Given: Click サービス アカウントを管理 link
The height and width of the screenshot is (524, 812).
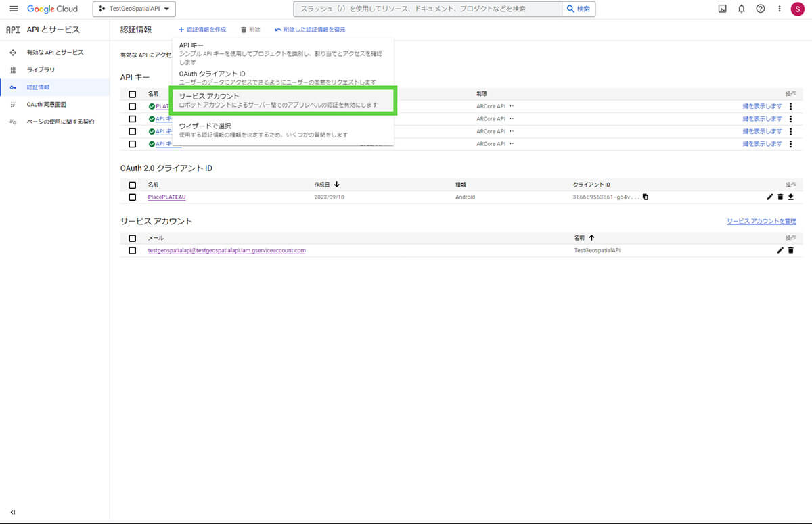Looking at the screenshot, I should [761, 221].
